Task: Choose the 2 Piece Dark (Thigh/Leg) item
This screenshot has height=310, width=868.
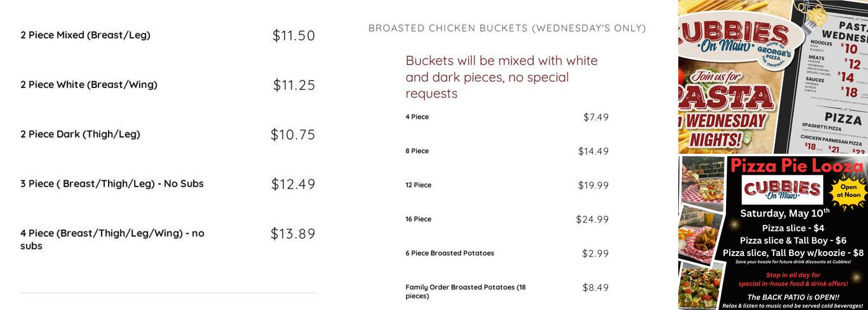Action: [80, 135]
